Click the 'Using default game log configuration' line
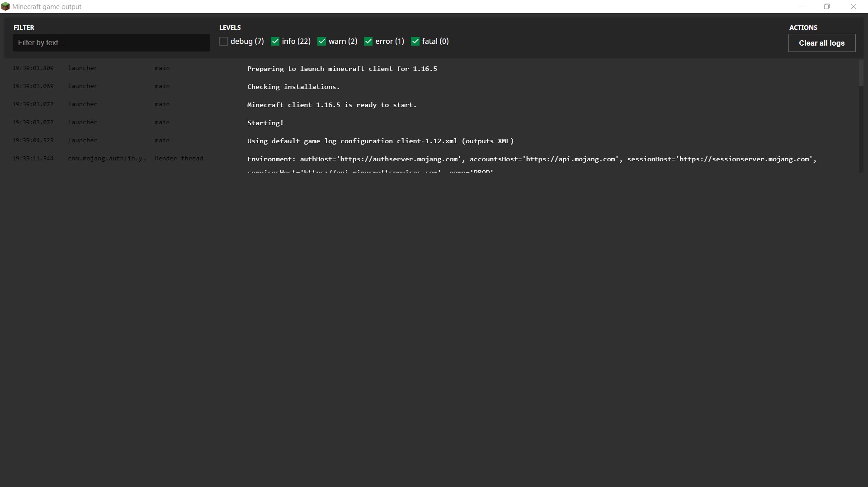The width and height of the screenshot is (868, 487). pos(381,141)
